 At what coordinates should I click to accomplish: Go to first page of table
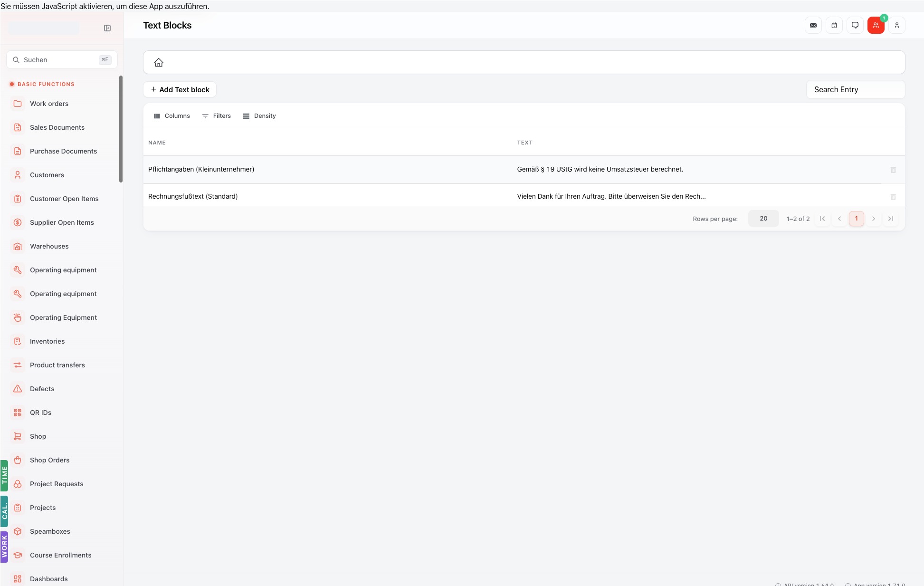pyautogui.click(x=822, y=219)
